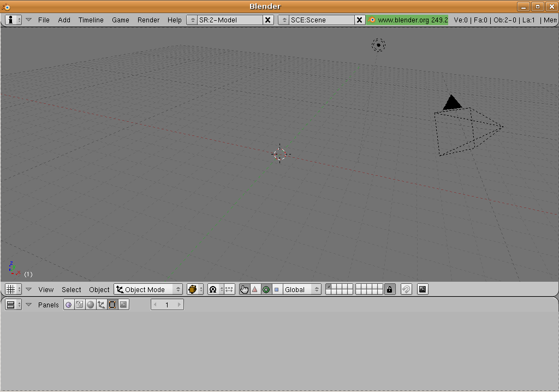Click the SCE:Scene name field
This screenshot has width=559, height=392.
pyautogui.click(x=322, y=20)
